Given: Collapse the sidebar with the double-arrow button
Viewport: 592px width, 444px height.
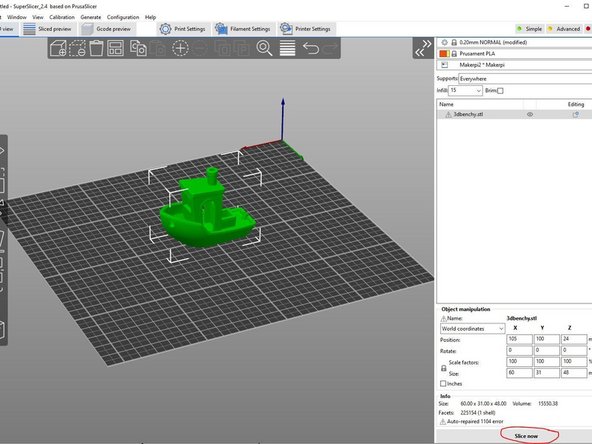Looking at the screenshot, I should 423,48.
